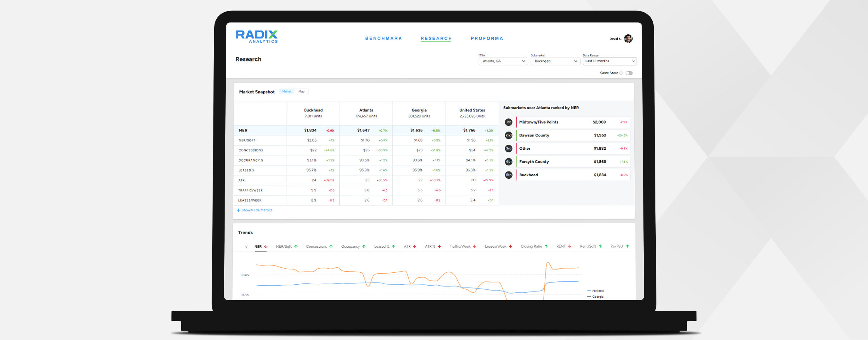This screenshot has width=868, height=340.
Task: Click the red down arrow beside NER trend
Action: (266, 246)
